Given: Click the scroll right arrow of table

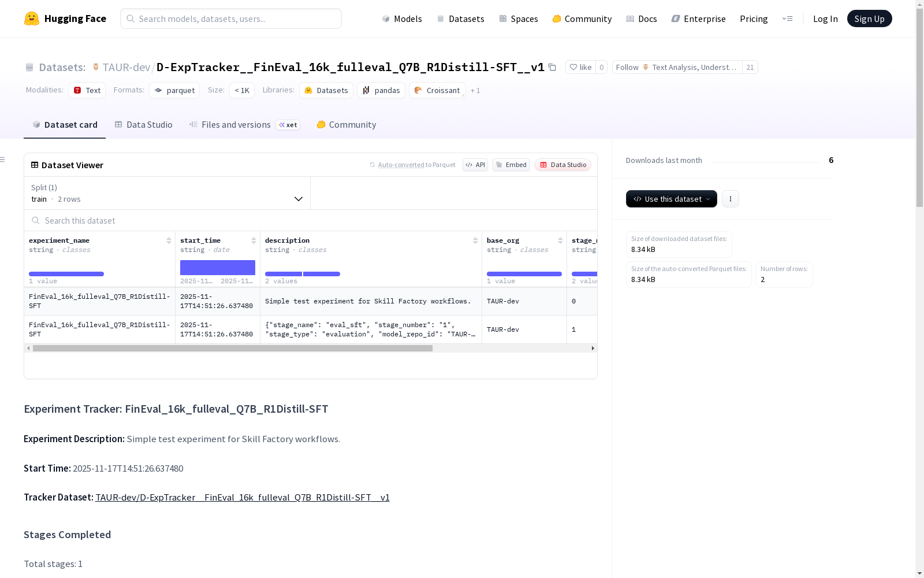Looking at the screenshot, I should point(593,348).
